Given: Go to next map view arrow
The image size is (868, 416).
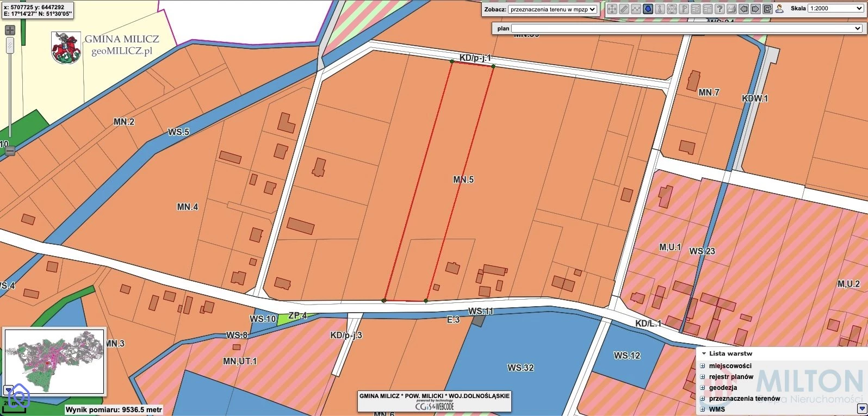Looking at the screenshot, I should point(755,9).
